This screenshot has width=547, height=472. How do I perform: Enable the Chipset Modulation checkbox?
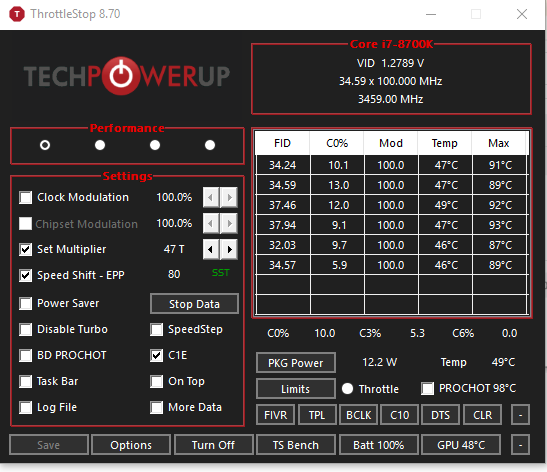(x=25, y=224)
